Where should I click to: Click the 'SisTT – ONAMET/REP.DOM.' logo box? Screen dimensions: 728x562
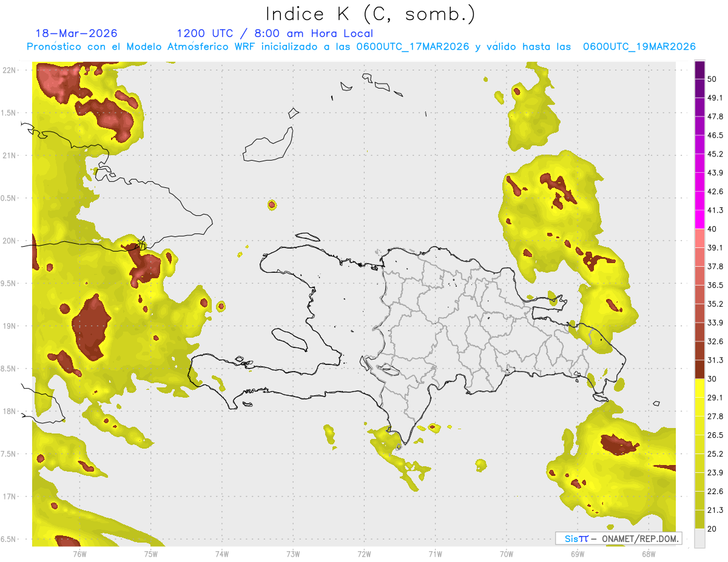pyautogui.click(x=618, y=538)
